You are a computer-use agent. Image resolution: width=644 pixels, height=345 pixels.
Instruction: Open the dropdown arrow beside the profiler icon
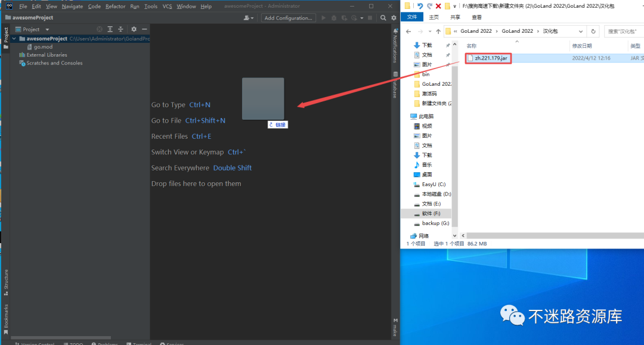pyautogui.click(x=362, y=18)
